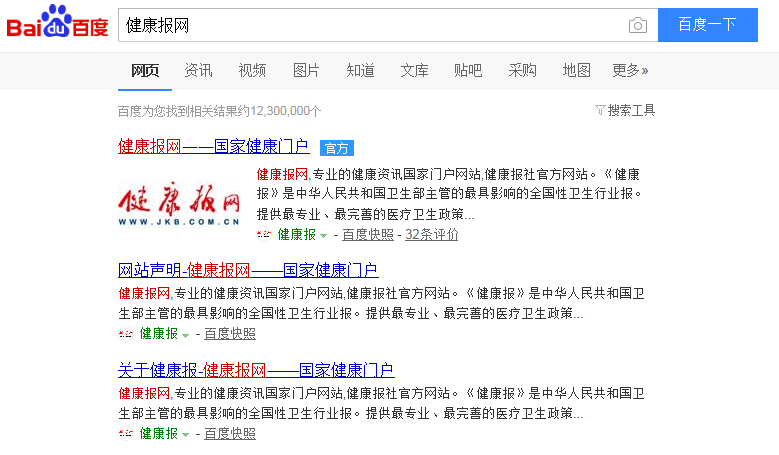Click the first result description snippet
This screenshot has width=779, height=455.
tap(450, 194)
